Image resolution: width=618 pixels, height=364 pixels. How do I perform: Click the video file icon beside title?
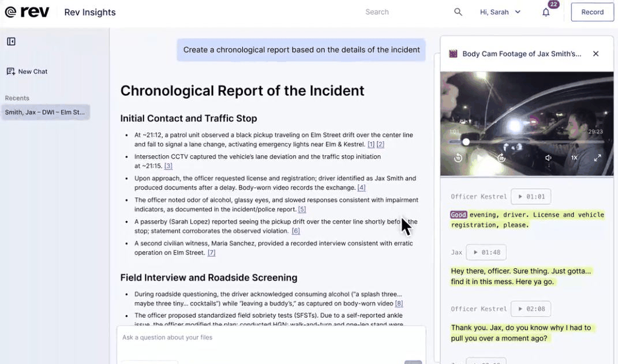click(453, 54)
